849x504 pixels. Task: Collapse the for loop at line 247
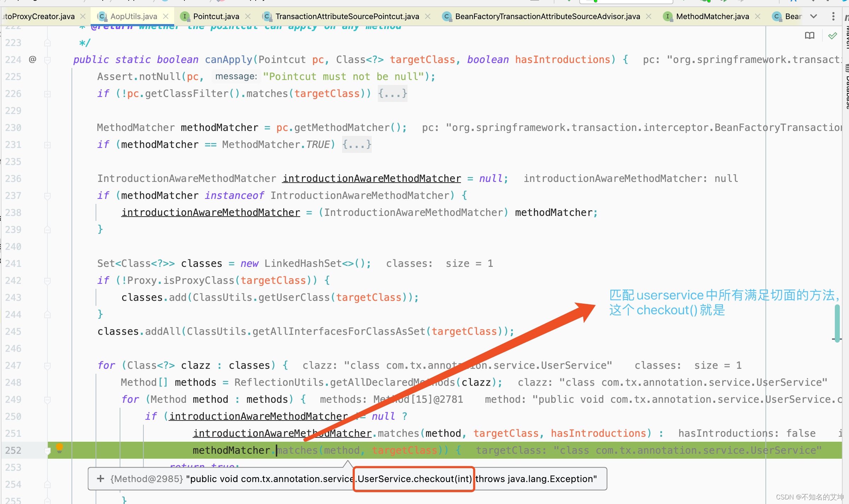47,366
